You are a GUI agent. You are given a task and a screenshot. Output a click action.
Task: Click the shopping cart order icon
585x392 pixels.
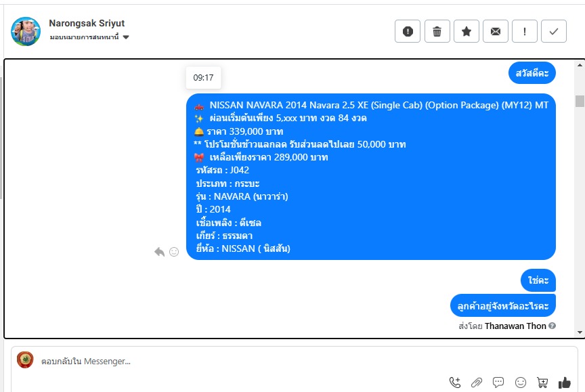(542, 383)
